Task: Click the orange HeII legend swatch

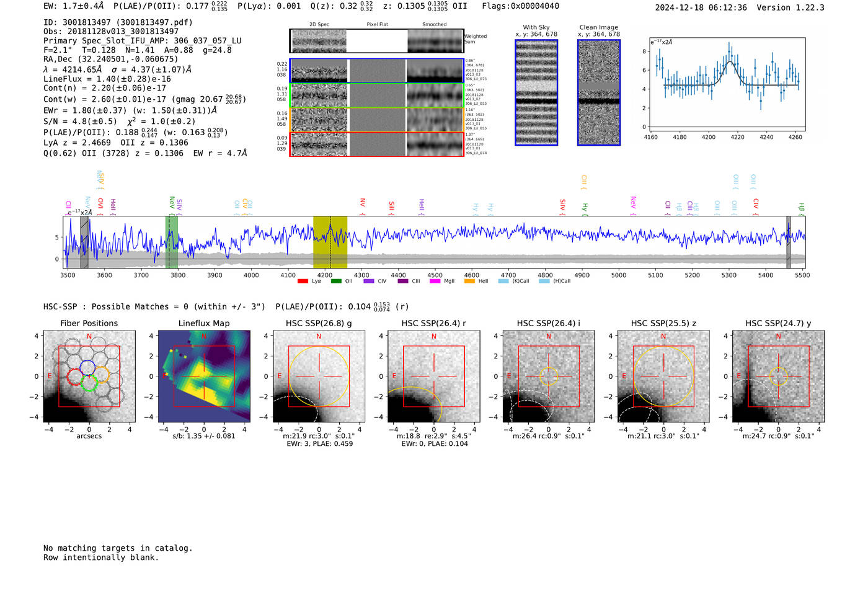Action: (469, 281)
